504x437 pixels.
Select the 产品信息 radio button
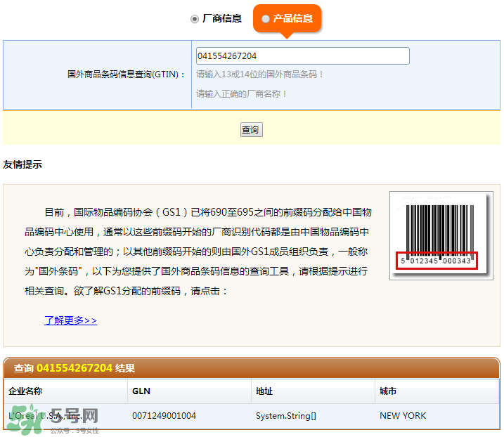coord(266,19)
